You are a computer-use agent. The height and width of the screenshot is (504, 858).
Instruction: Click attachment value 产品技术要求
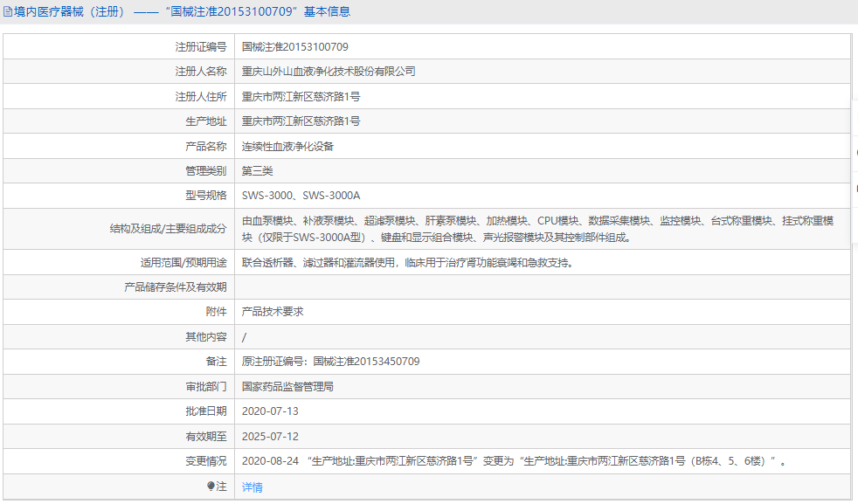tap(273, 311)
